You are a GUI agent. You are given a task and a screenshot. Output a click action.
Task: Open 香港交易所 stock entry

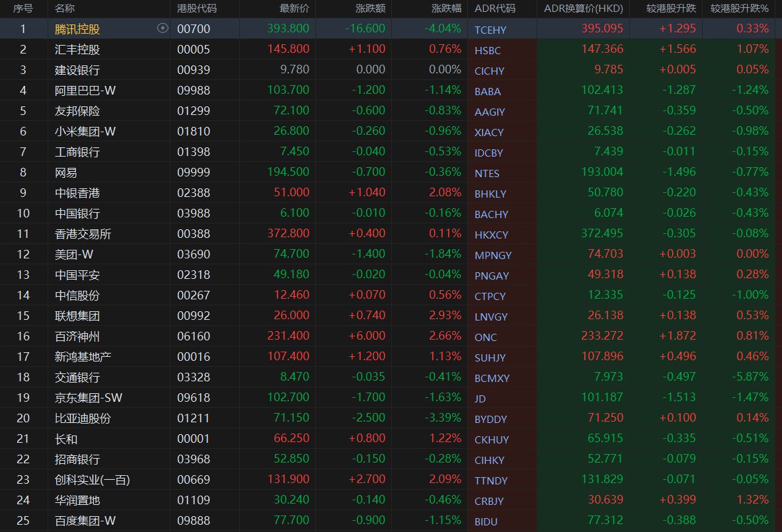[x=83, y=234]
